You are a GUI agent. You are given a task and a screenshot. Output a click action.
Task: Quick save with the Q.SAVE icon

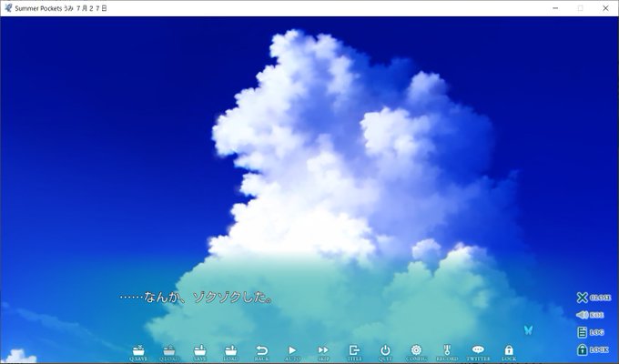click(x=138, y=352)
